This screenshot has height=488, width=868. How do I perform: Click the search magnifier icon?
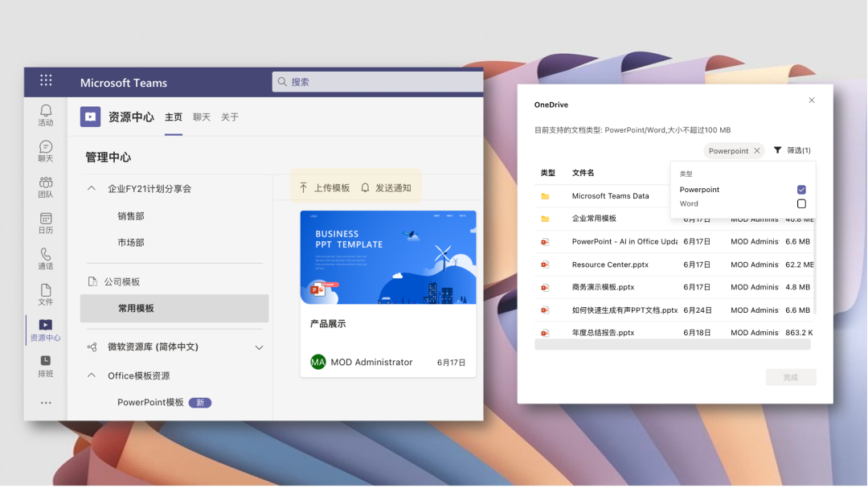[x=282, y=82]
